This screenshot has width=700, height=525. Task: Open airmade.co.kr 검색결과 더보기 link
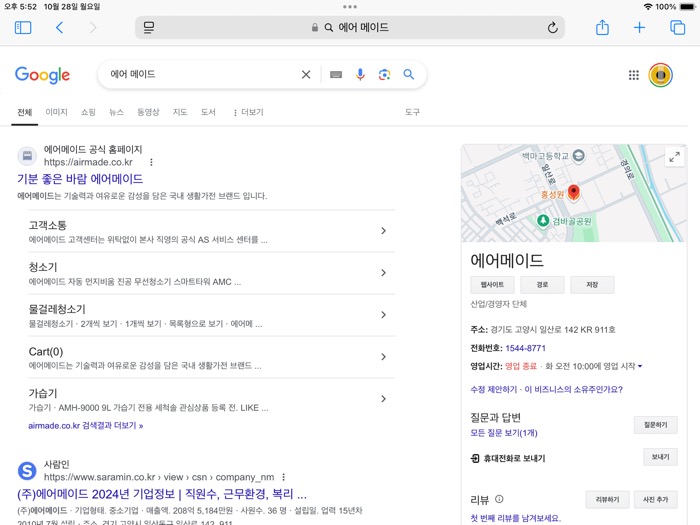(x=86, y=425)
